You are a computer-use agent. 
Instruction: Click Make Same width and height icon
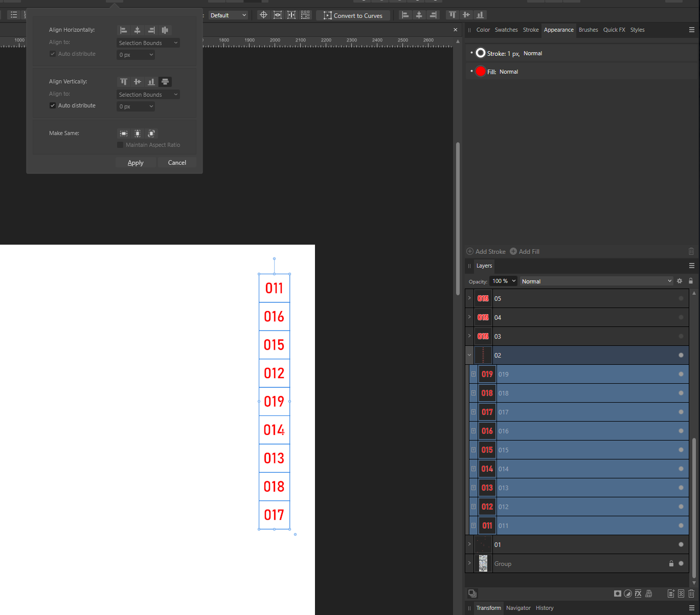[x=151, y=134]
